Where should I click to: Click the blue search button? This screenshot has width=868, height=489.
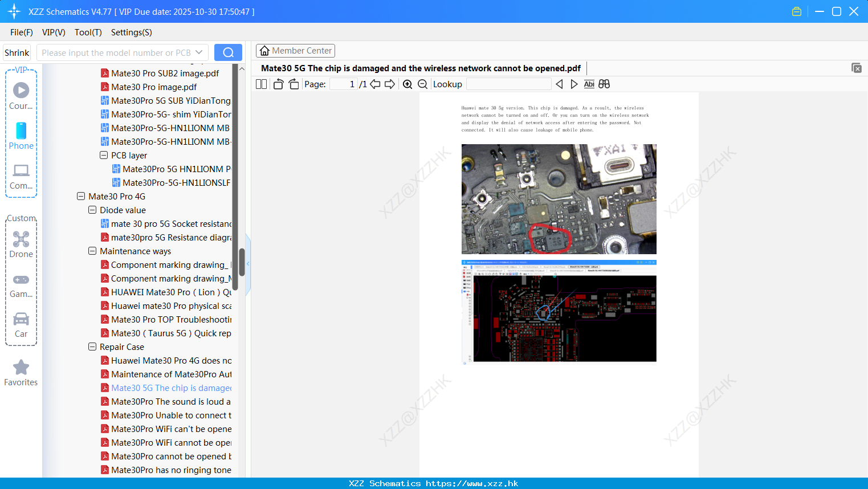pyautogui.click(x=228, y=52)
